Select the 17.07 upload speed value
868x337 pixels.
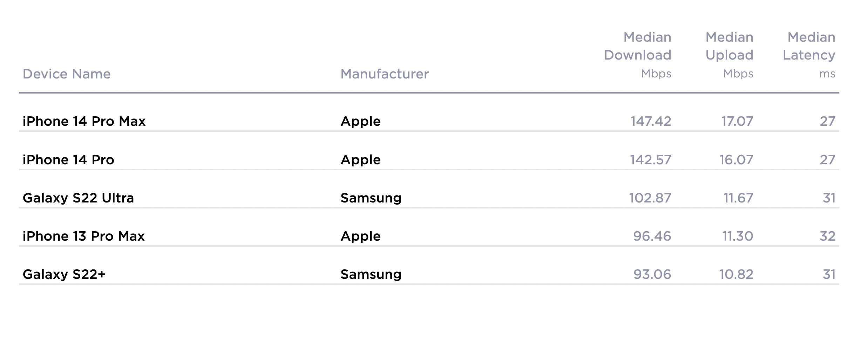click(737, 121)
